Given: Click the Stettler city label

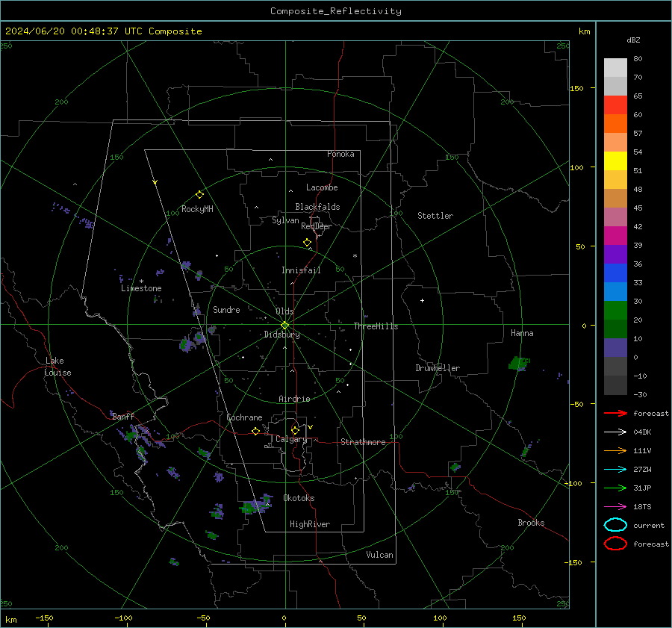Looking at the screenshot, I should pos(435,216).
